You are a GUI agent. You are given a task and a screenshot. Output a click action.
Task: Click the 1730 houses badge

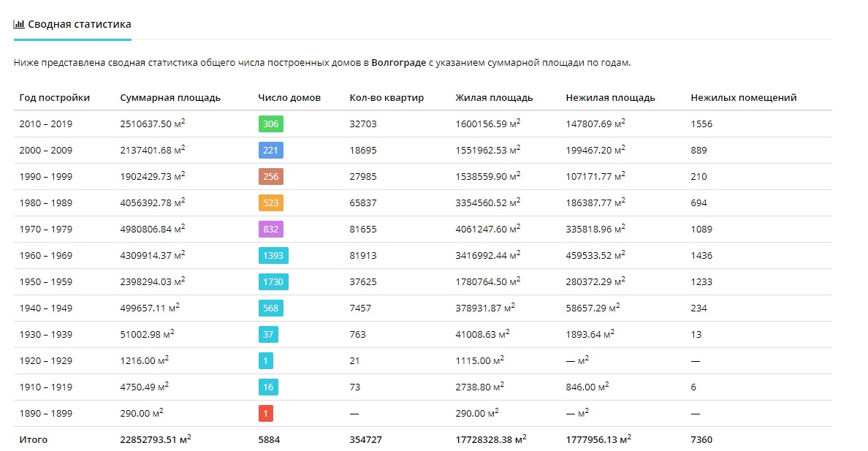tap(273, 282)
